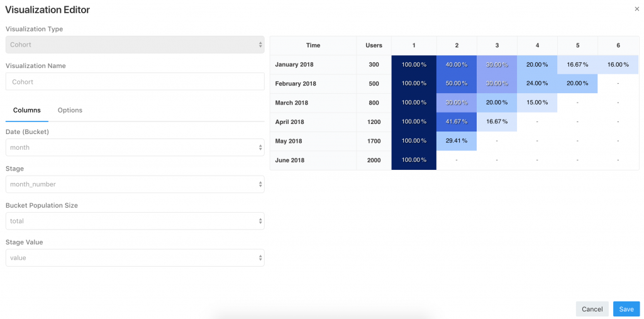Switch to the Columns tab
644x319 pixels.
(x=27, y=110)
